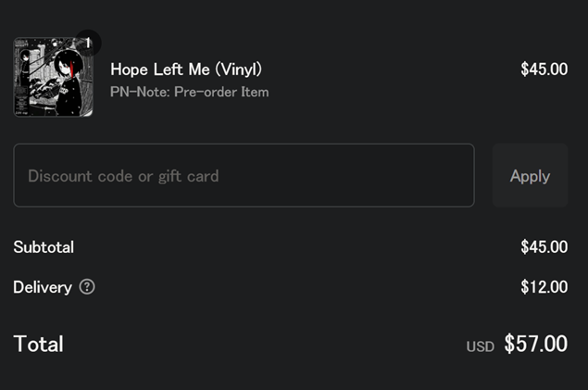
Task: Click the quantity badge on the album thumbnail
Action: point(88,43)
